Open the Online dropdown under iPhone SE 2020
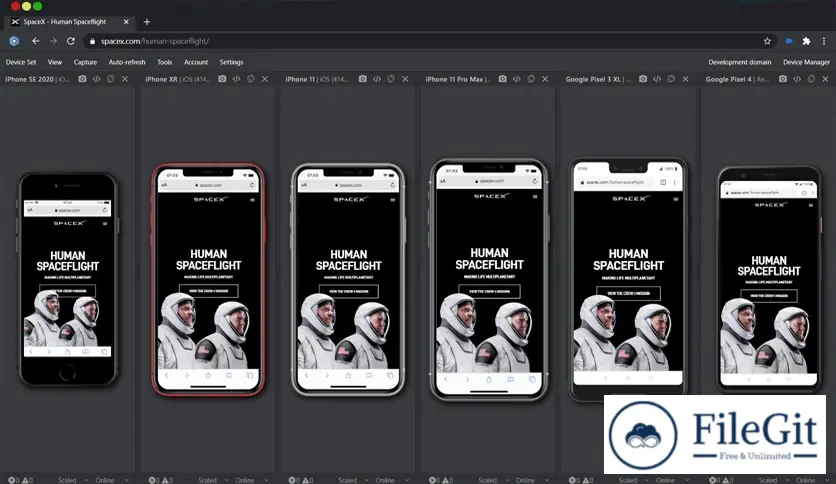 [x=111, y=480]
